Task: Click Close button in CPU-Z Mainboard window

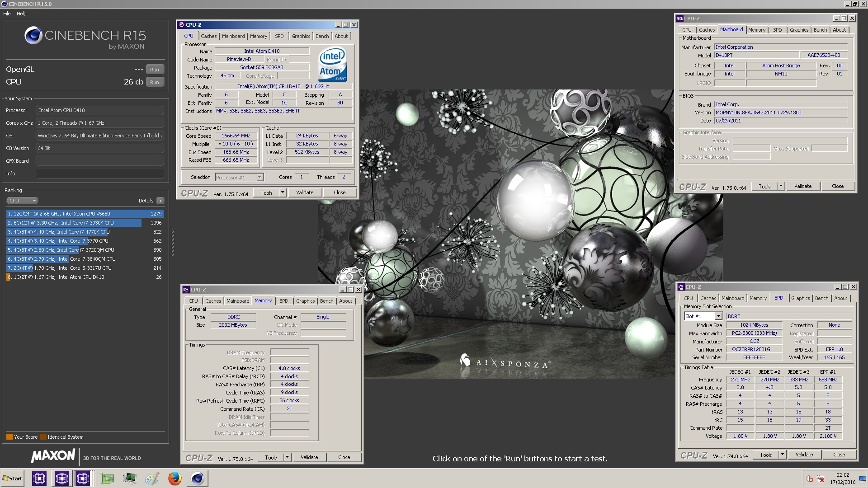Action: pyautogui.click(x=837, y=187)
